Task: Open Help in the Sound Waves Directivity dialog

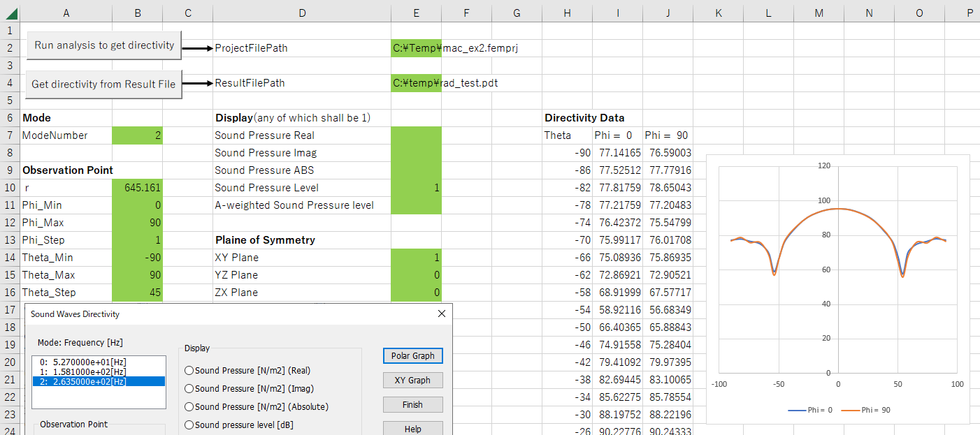Action: (x=412, y=429)
